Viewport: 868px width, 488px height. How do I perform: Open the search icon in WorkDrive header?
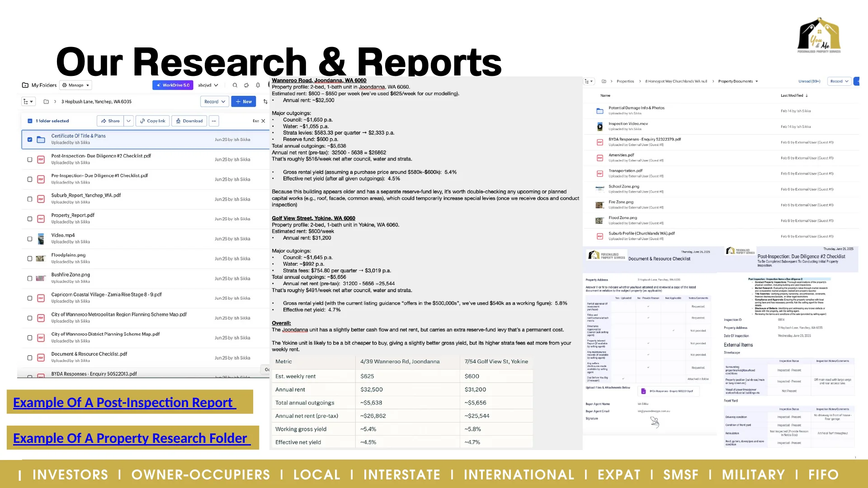[235, 85]
